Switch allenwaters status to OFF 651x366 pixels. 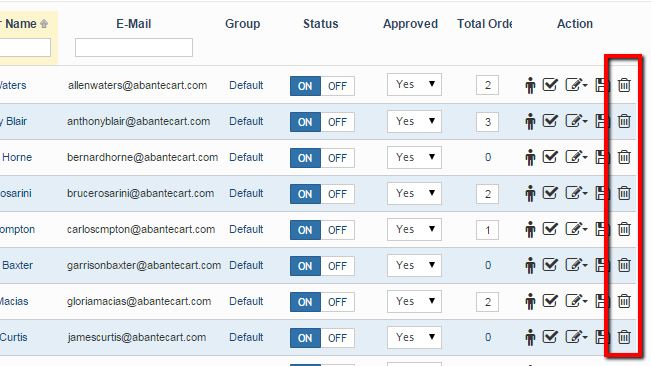coord(337,86)
